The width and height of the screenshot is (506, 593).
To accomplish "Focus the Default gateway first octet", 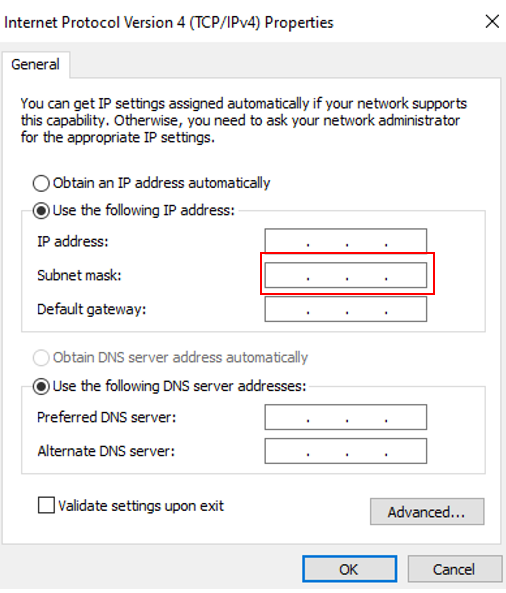I will point(286,309).
